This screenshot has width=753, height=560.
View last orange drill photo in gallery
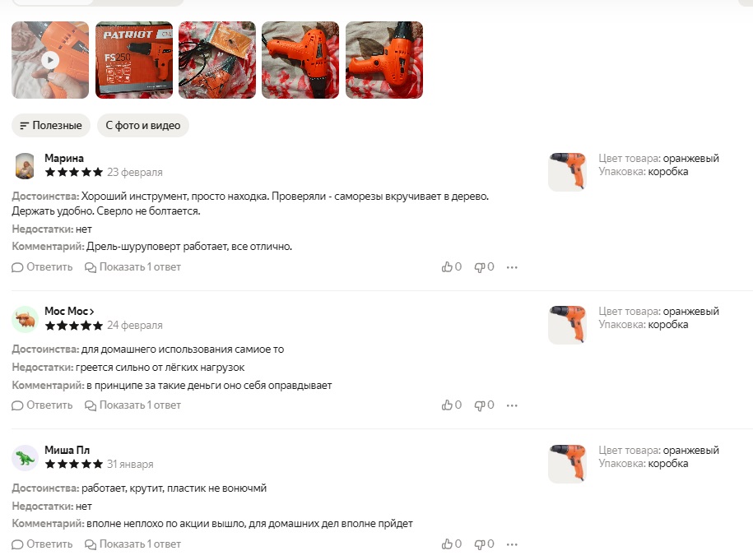[x=384, y=60]
